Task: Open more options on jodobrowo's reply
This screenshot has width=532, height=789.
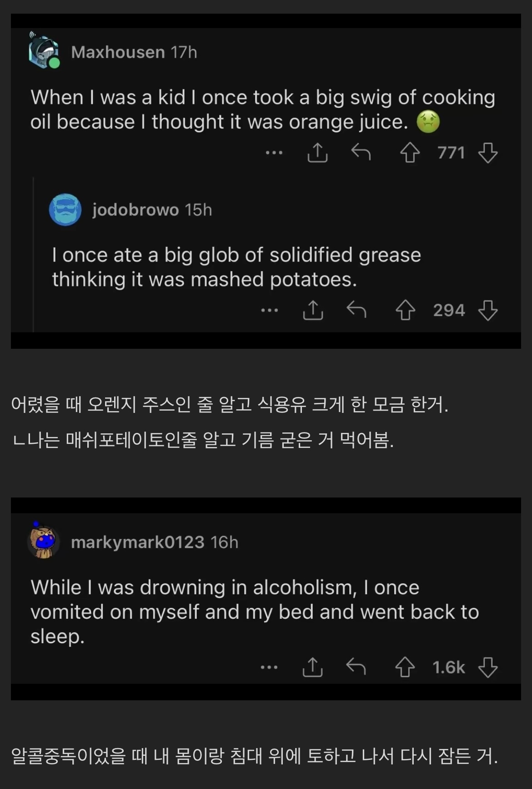Action: coord(270,311)
